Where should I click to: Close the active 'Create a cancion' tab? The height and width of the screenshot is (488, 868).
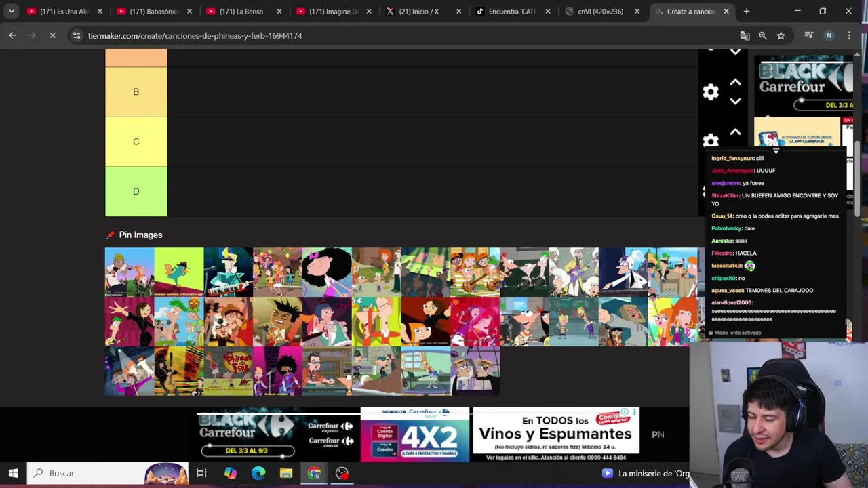pyautogui.click(x=726, y=12)
